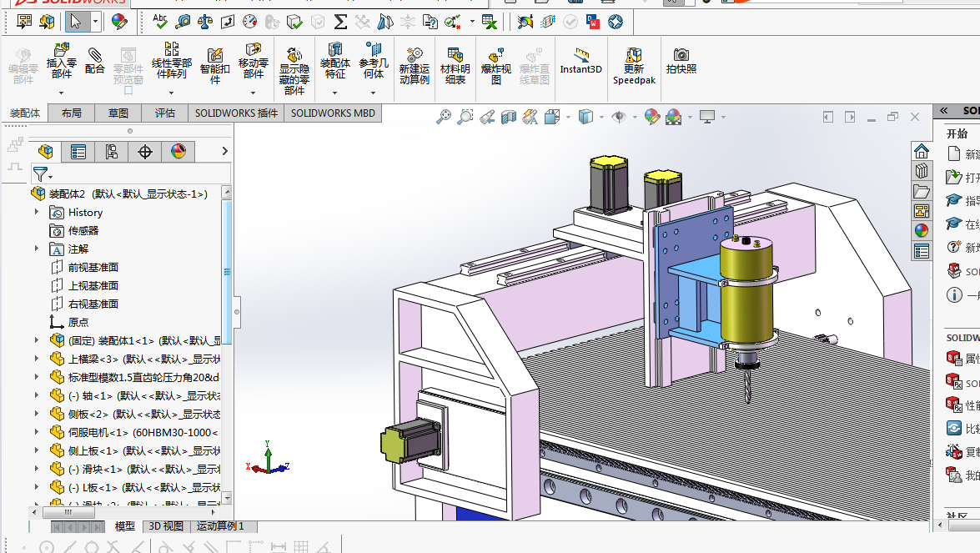Viewport: 980px width, 553px height.
Task: Open the Mass Properties scale icon
Action: [205, 22]
